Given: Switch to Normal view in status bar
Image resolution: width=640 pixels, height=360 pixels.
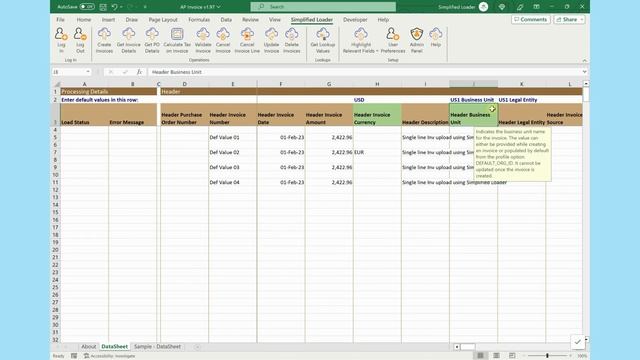Looking at the screenshot, I should point(480,356).
